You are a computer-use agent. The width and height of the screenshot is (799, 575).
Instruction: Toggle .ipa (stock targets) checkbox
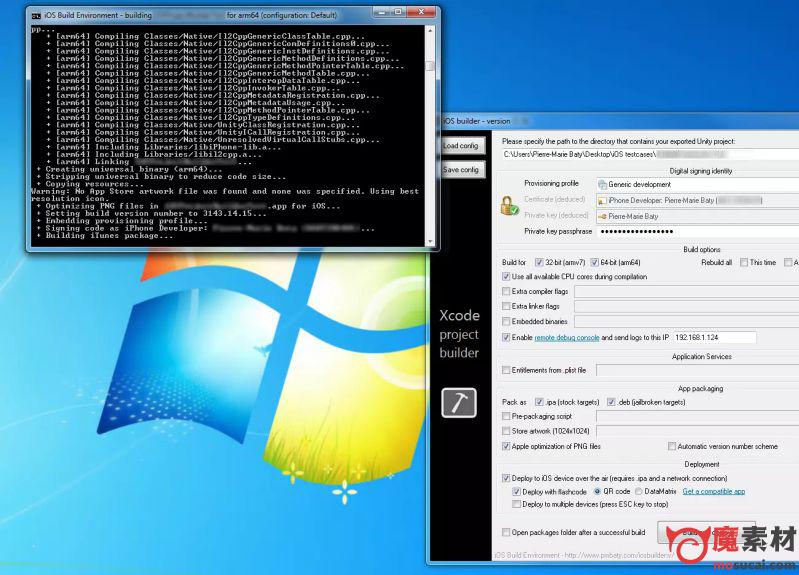coord(539,402)
